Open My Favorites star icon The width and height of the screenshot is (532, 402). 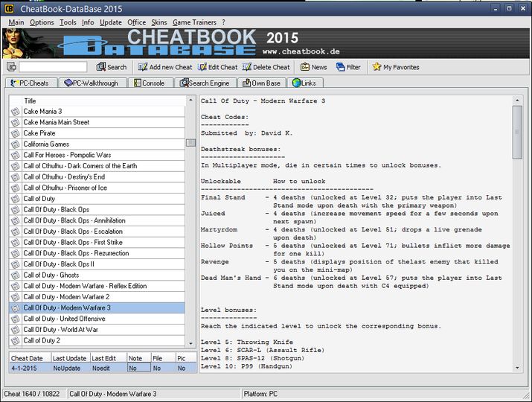point(376,67)
